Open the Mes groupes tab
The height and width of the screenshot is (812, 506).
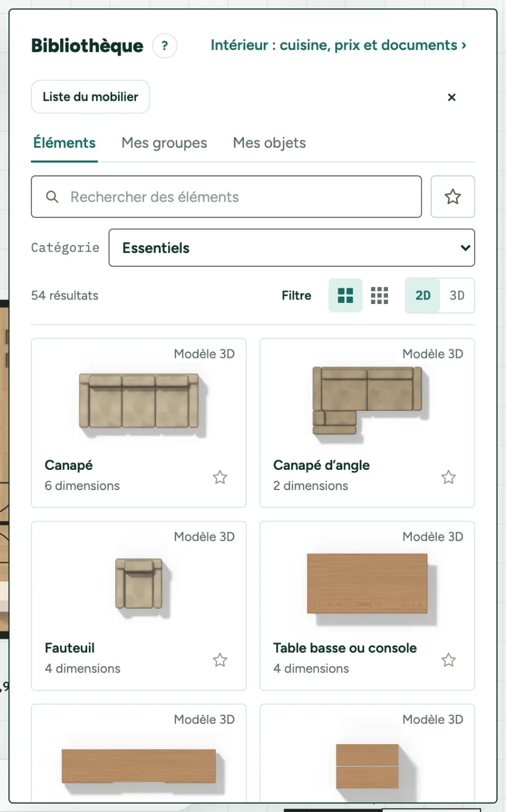click(164, 143)
